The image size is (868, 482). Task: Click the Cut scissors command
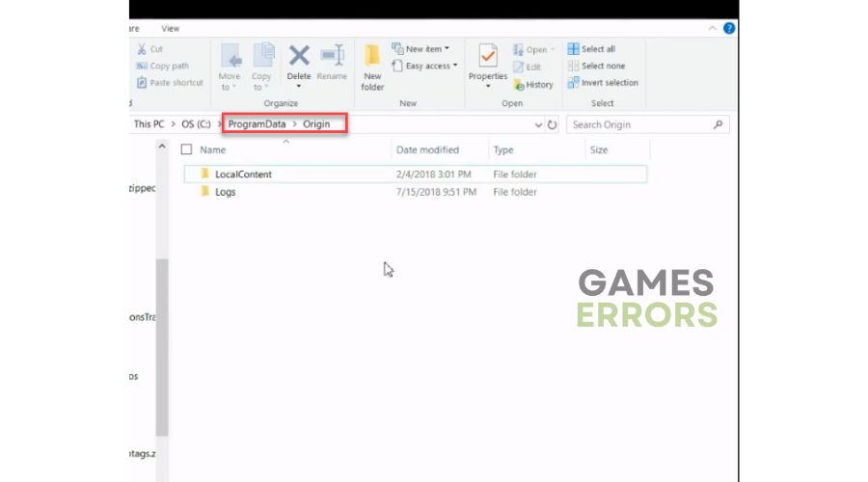point(149,49)
